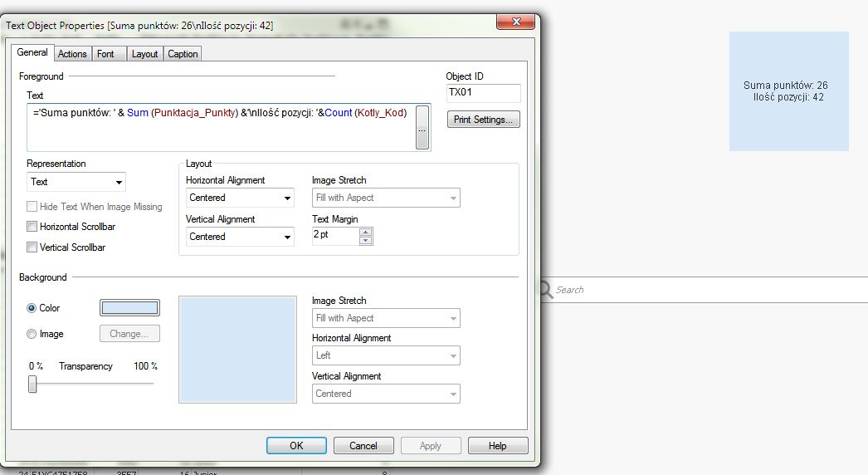
Task: Click the Object ID field TX01
Action: (483, 93)
